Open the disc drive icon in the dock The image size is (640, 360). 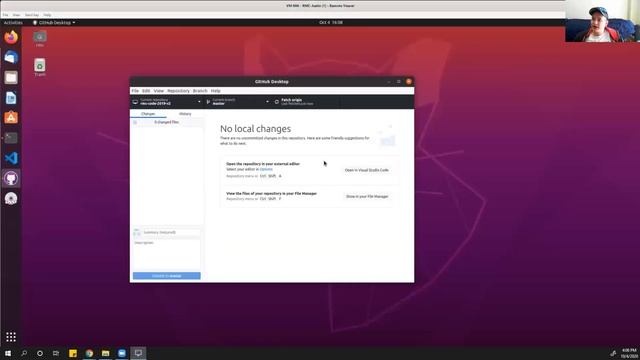[x=11, y=198]
